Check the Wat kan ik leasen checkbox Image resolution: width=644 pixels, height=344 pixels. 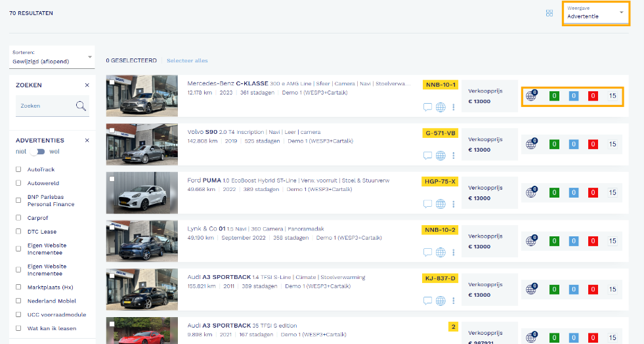(x=18, y=328)
